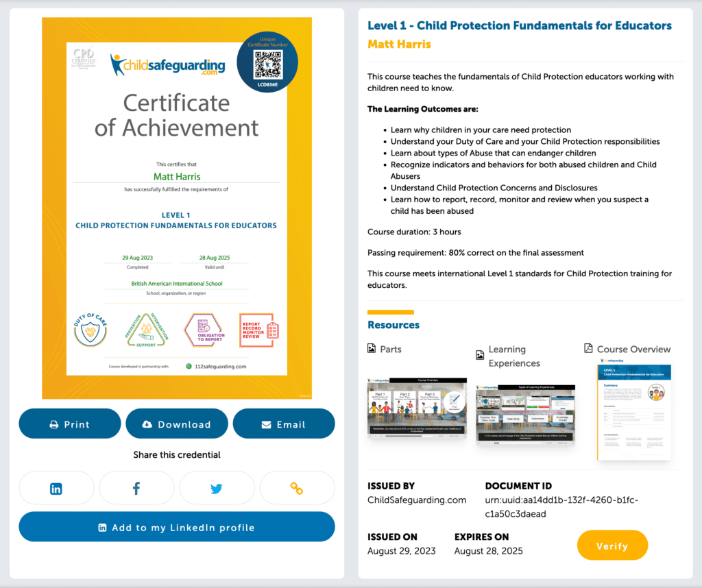702x588 pixels.
Task: Email the certificate
Action: coord(284,424)
